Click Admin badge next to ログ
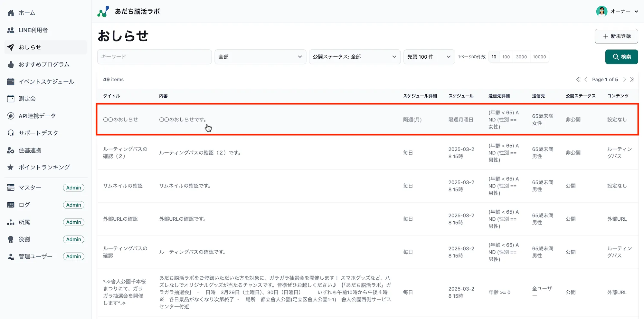The height and width of the screenshot is (319, 644). click(74, 205)
